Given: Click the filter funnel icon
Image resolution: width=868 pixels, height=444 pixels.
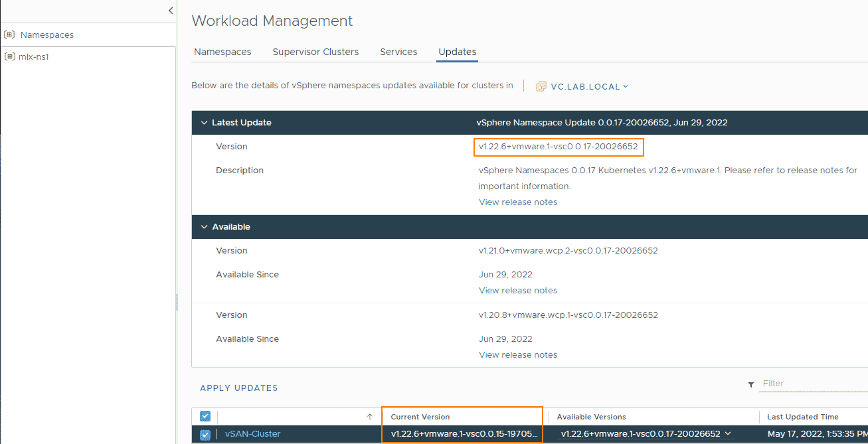Looking at the screenshot, I should (x=751, y=384).
